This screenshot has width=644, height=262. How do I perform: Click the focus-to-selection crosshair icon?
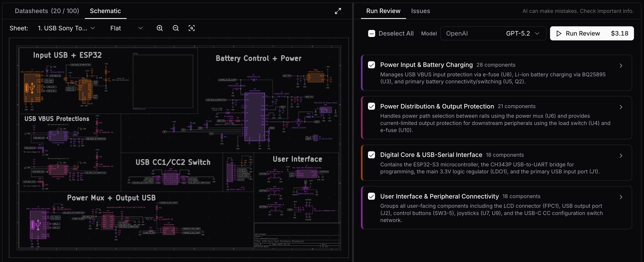click(x=192, y=28)
